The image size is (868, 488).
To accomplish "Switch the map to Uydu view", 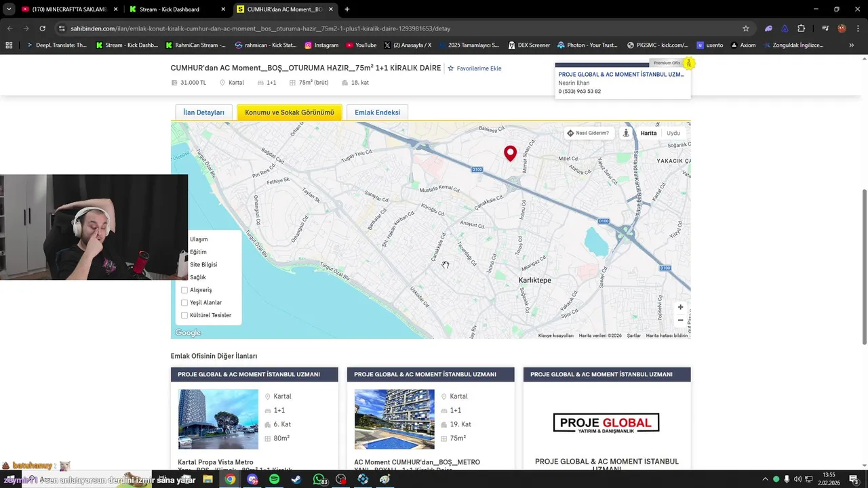I will (x=673, y=133).
